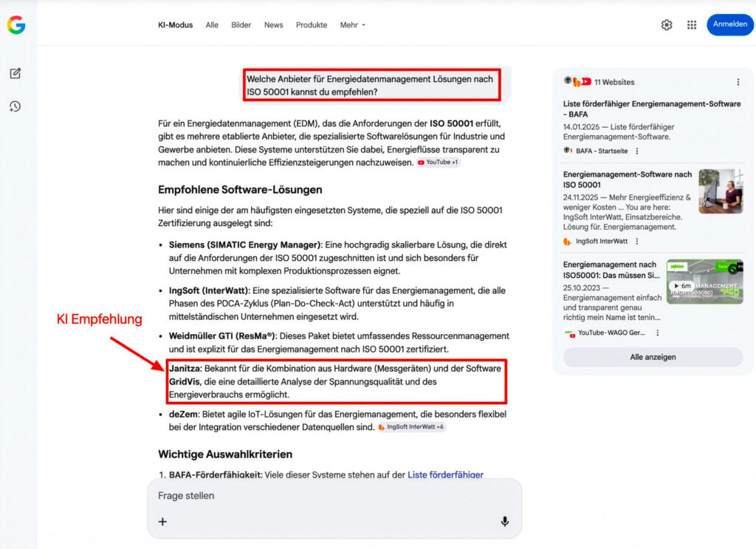Open the Google apps grid icon
Screen dimensions: 756x549
(x=691, y=24)
